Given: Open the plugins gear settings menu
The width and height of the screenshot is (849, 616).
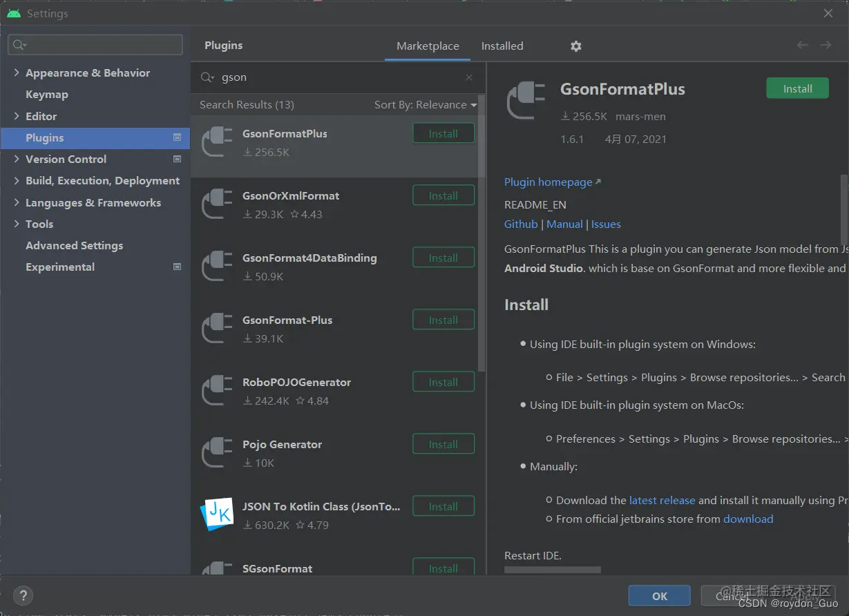Looking at the screenshot, I should pyautogui.click(x=576, y=46).
